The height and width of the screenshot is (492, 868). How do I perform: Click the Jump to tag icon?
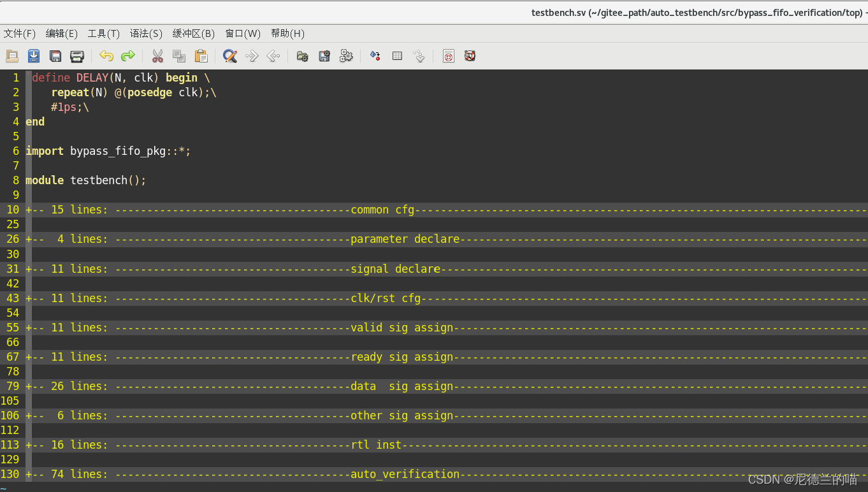419,56
